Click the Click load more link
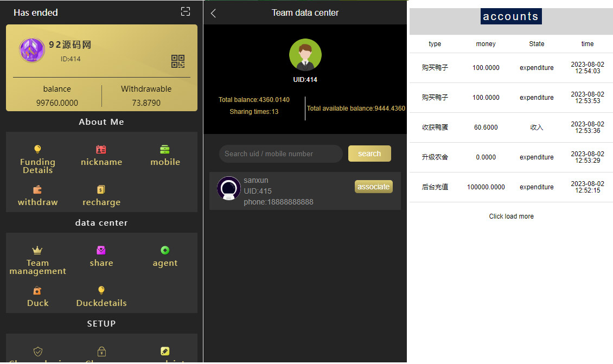 512,216
